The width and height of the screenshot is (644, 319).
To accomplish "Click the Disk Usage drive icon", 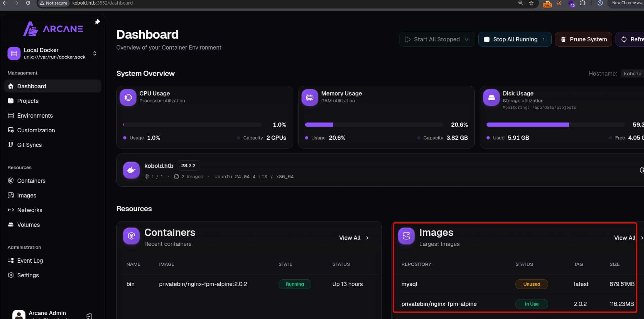I will tap(491, 97).
